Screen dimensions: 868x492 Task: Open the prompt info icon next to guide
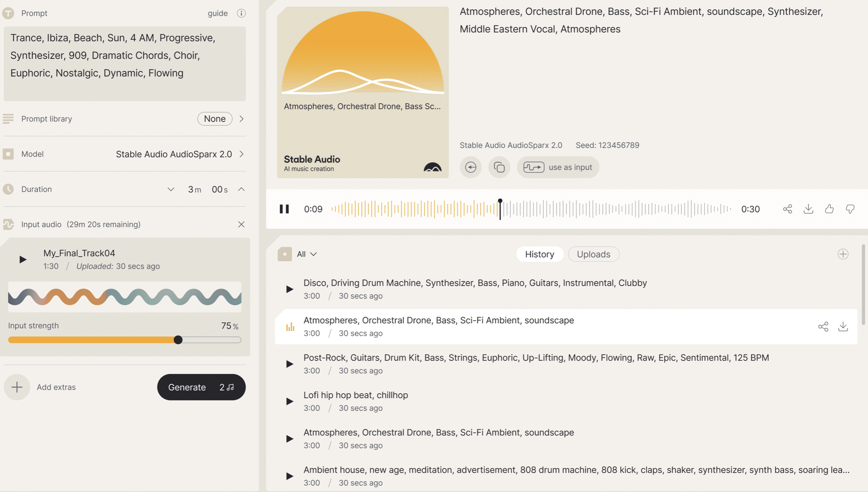pos(241,13)
